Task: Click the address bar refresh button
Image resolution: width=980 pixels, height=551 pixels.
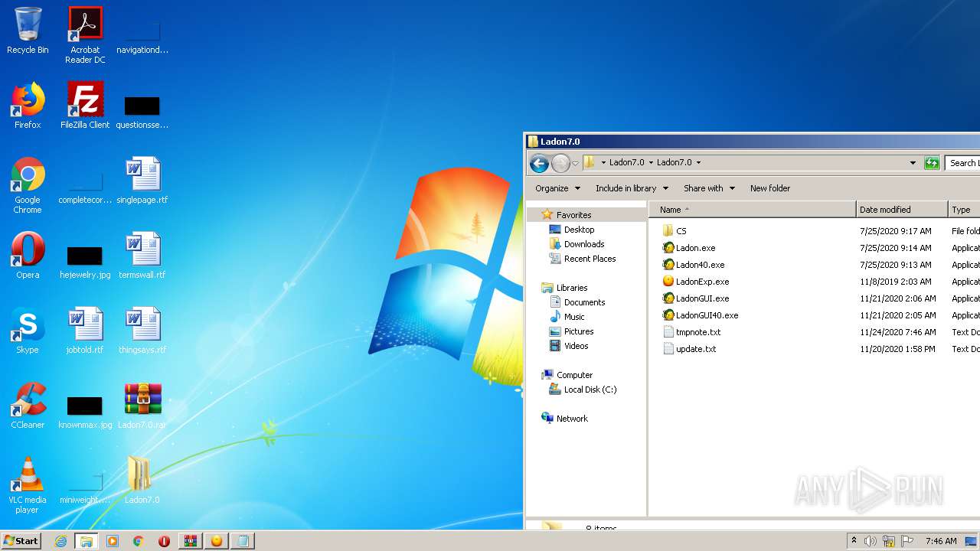Action: coord(932,163)
